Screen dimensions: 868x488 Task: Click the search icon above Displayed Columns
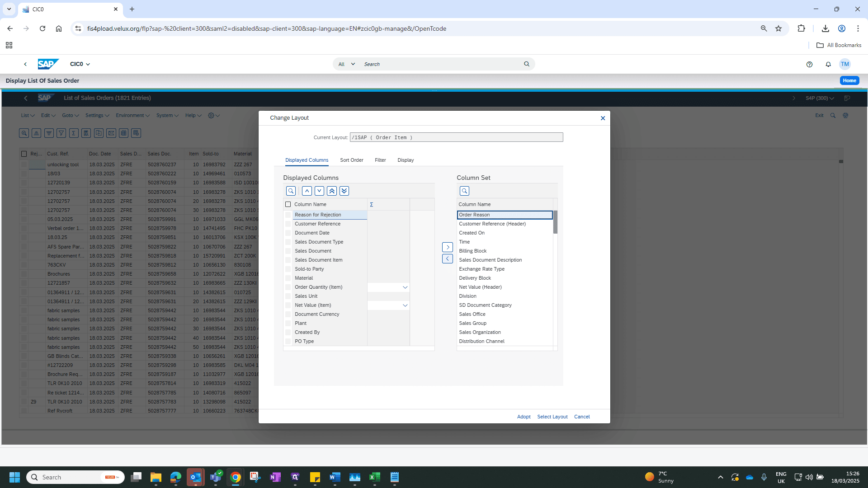tap(291, 191)
